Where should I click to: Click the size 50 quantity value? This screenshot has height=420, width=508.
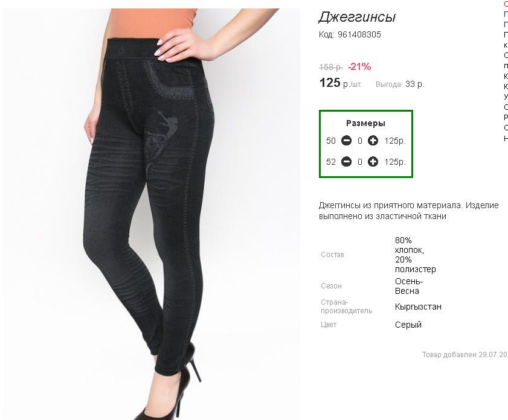click(359, 141)
